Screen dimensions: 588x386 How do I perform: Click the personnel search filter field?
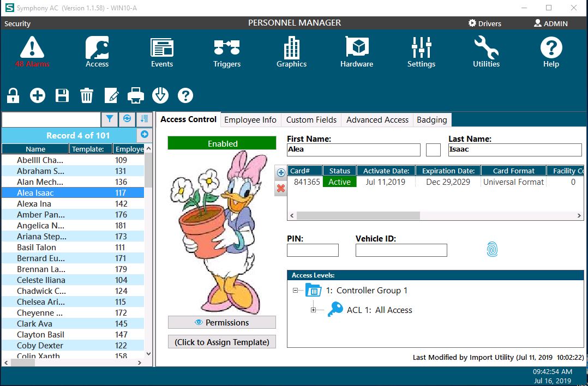pyautogui.click(x=51, y=119)
